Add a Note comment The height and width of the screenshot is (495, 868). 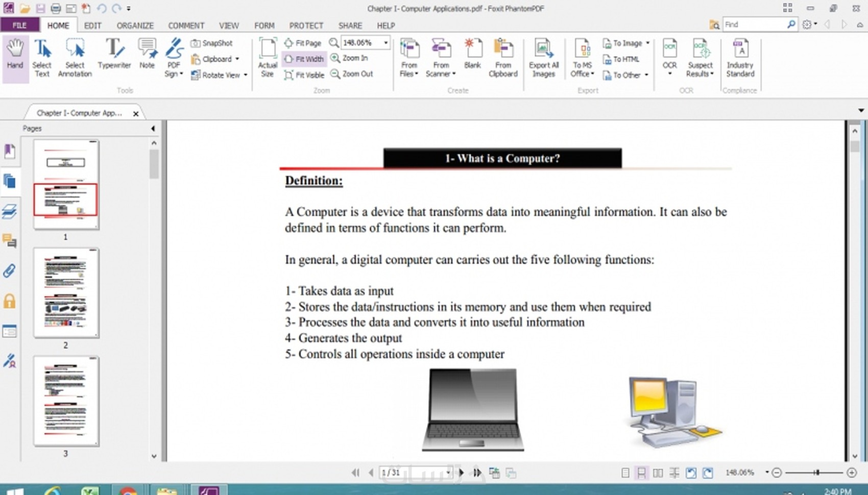click(x=147, y=54)
